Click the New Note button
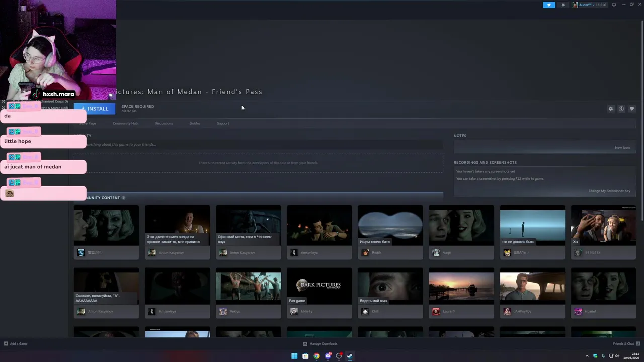Image resolution: width=644 pixels, height=362 pixels. [622, 148]
